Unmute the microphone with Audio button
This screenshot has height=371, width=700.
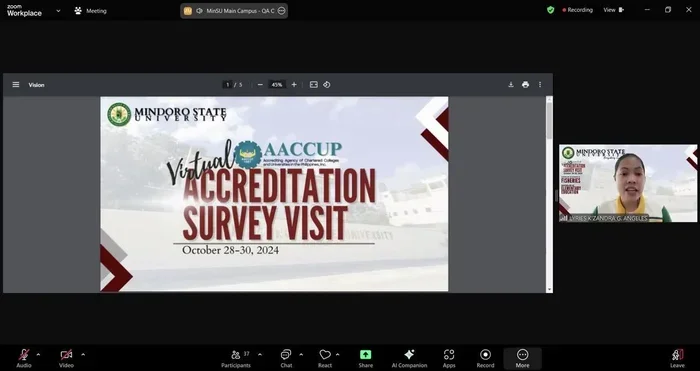pos(24,358)
